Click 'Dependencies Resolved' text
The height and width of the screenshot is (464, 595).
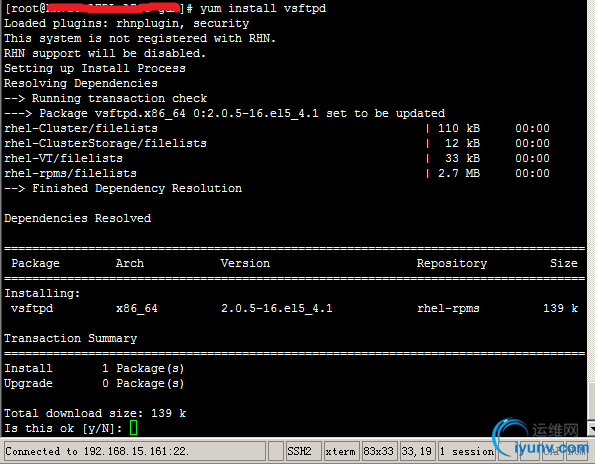[x=77, y=218]
